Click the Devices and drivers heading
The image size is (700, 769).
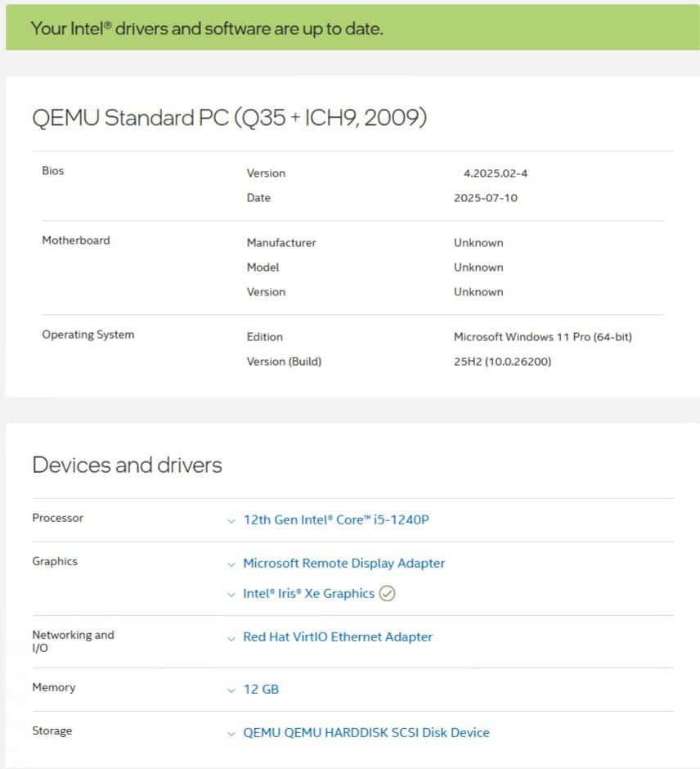(x=127, y=465)
